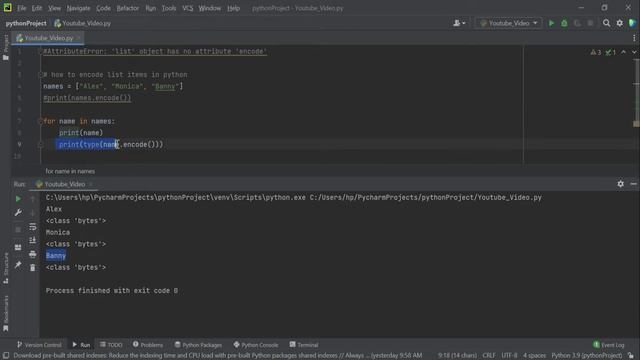Click the restore layout icon in Run panel

point(18,247)
